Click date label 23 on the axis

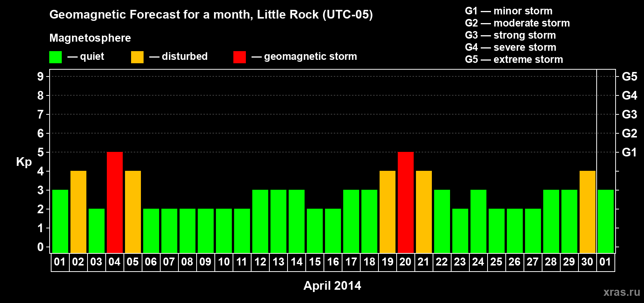tap(460, 262)
